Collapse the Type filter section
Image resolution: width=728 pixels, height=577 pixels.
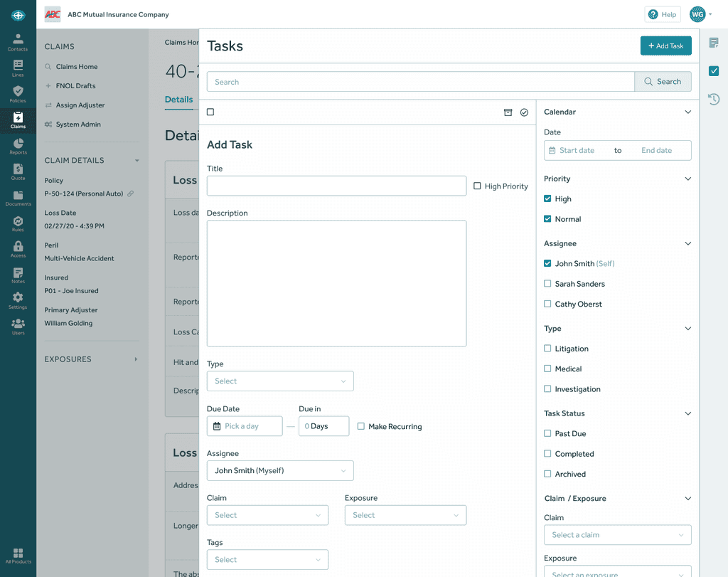(688, 329)
